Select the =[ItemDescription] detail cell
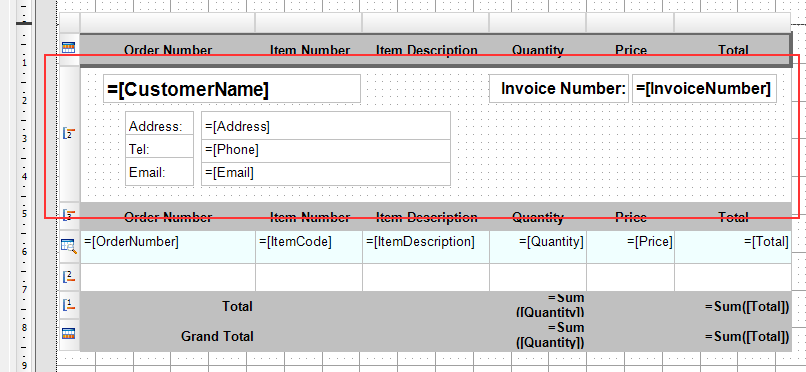This screenshot has height=372, width=806. click(x=426, y=247)
